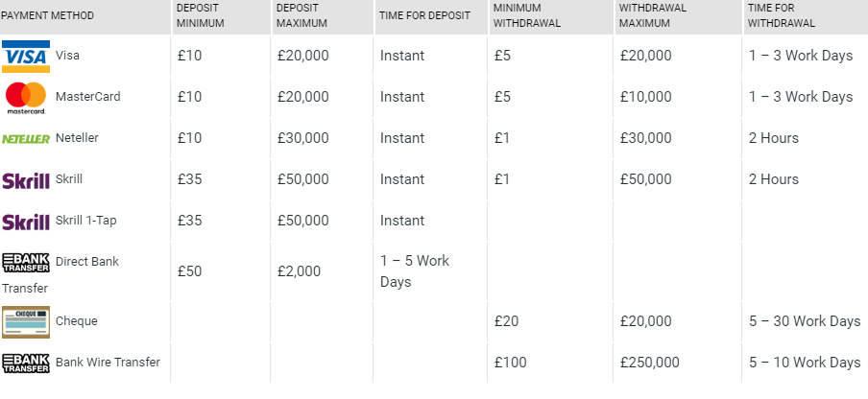Click the Minimum Withdrawal header
868x399 pixels.
(x=527, y=15)
